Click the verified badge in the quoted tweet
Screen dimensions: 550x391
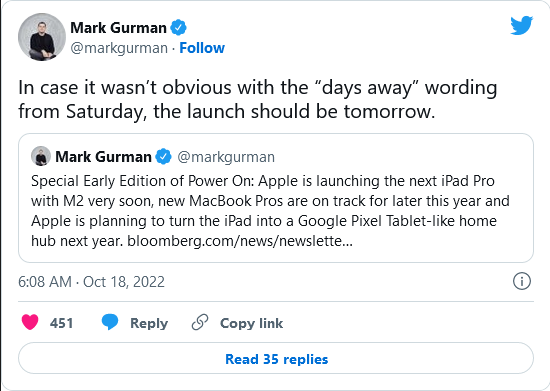pyautogui.click(x=163, y=156)
